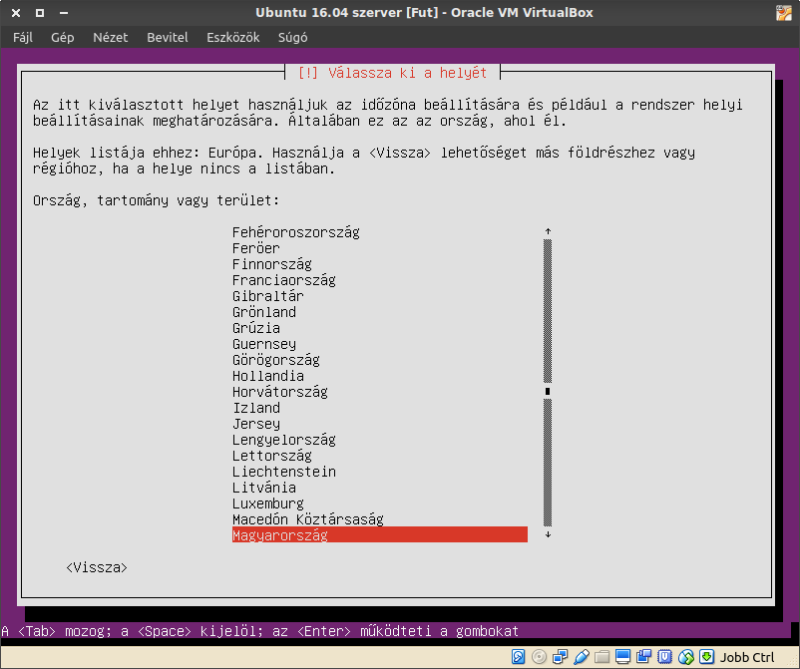Screen dimensions: 800x669
Task: Click the display settings status icon
Action: click(623, 656)
